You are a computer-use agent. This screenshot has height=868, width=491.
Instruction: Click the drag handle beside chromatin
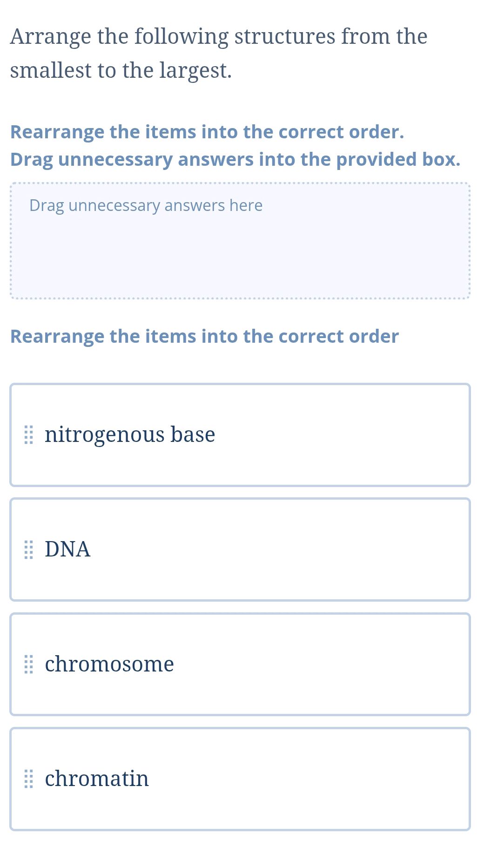tap(28, 779)
